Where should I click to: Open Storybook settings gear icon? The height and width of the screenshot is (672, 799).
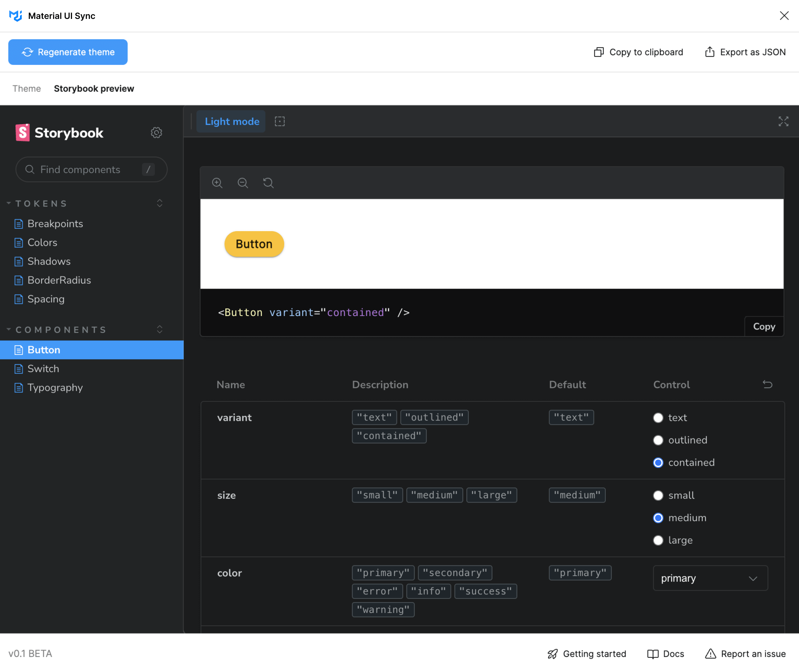pos(156,133)
